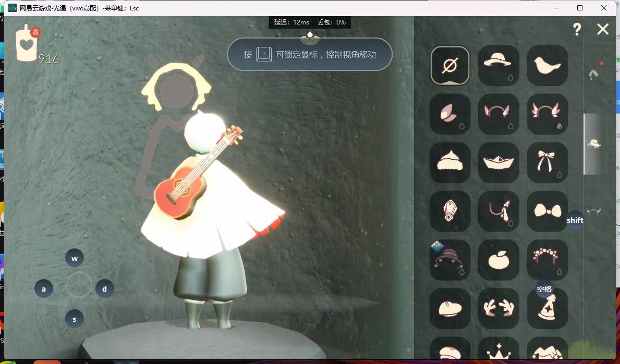Viewport: 620px width, 364px height.
Task: Switch to the hair category with red dot
Action: [594, 73]
